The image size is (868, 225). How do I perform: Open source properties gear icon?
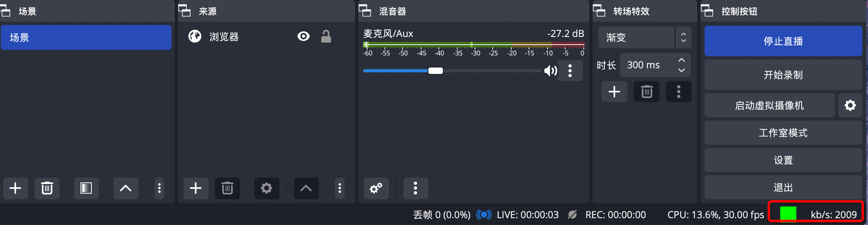point(267,188)
